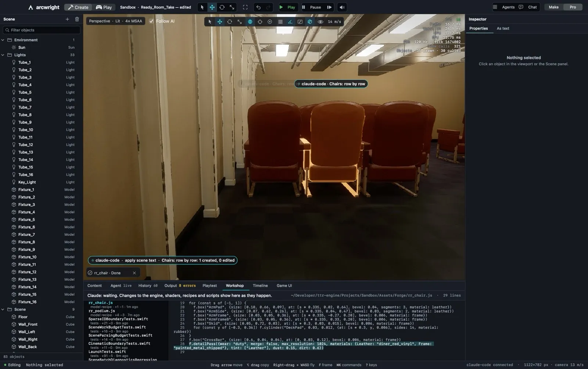
Task: Click the trash icon in the Scene panel header
Action: tap(77, 19)
